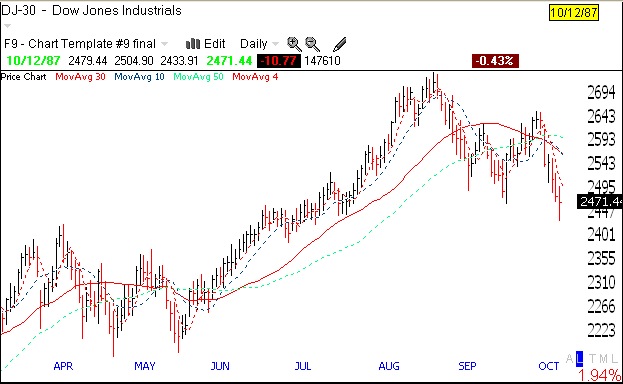The height and width of the screenshot is (384, 623).
Task: Click the 2355 price axis label
Action: [601, 259]
